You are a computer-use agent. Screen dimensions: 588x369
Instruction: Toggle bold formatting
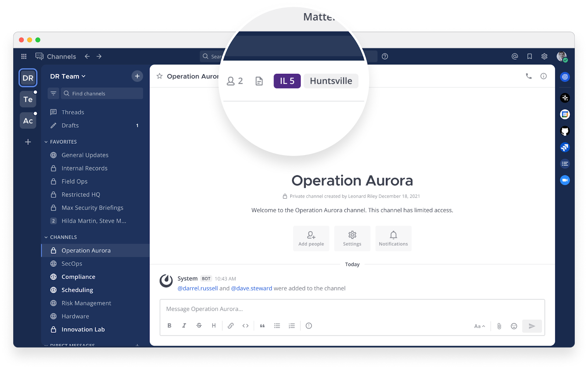[169, 326]
